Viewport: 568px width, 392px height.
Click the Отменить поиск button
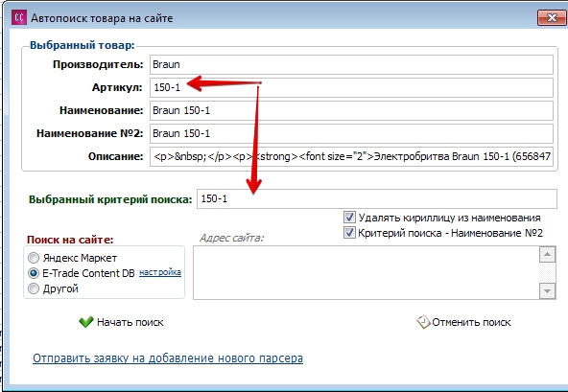[464, 322]
